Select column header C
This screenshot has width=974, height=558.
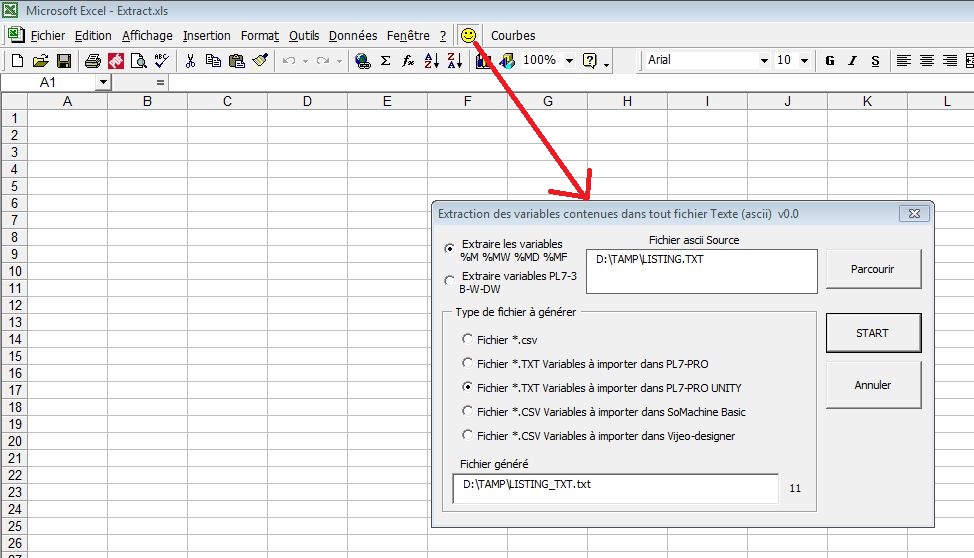(227, 101)
